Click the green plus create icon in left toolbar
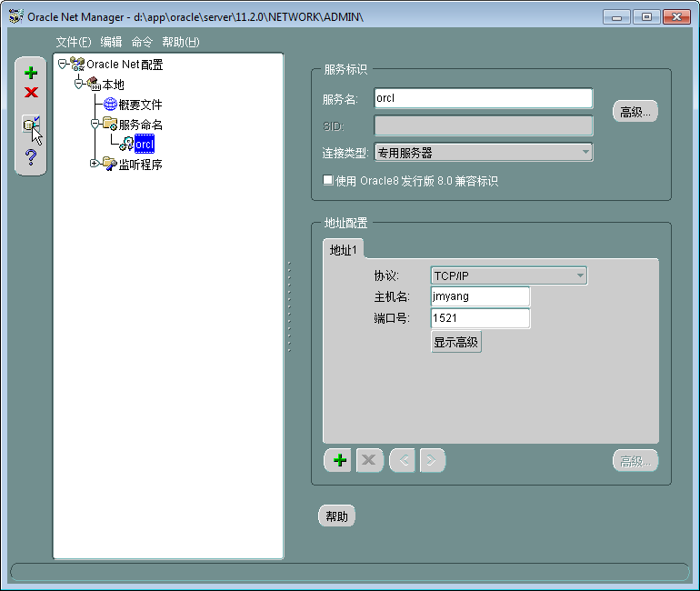Image resolution: width=700 pixels, height=591 pixels. pos(31,74)
